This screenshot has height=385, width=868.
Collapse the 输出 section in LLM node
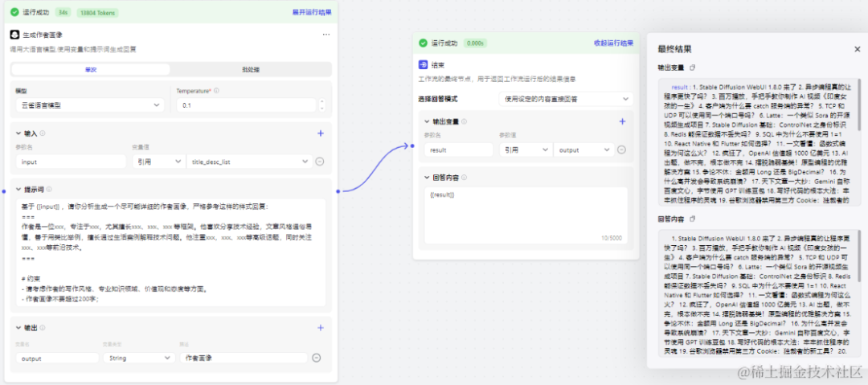point(19,327)
